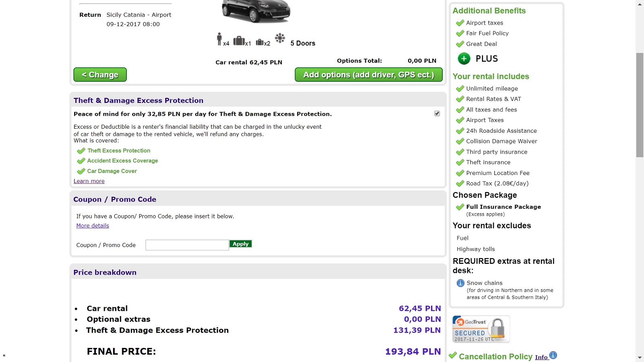Click the GeoTrust Secured badge

pos(481,329)
